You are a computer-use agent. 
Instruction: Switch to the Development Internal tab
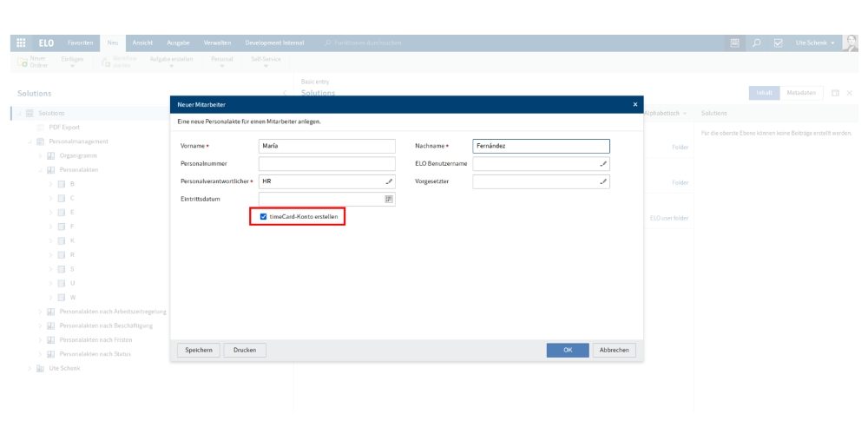click(274, 43)
